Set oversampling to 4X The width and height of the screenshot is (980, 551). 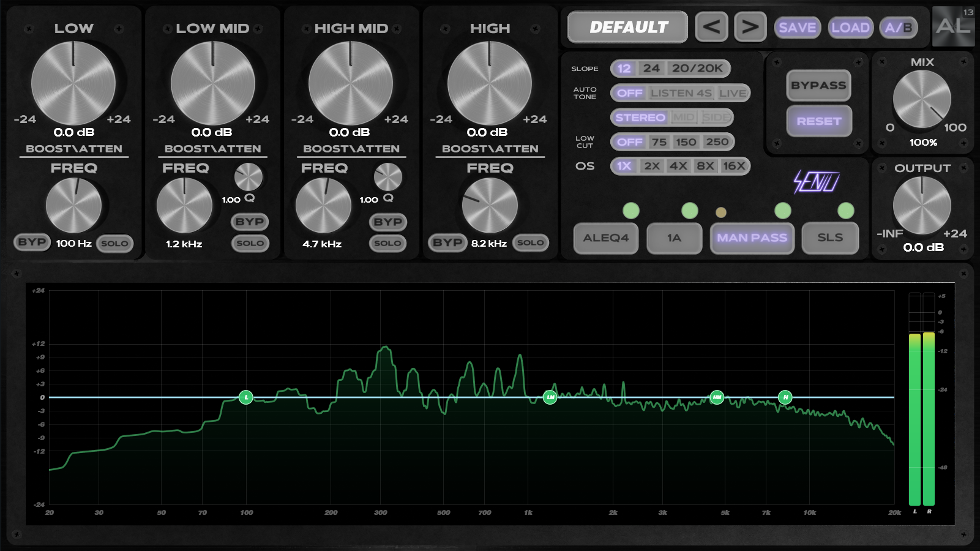[x=678, y=166]
